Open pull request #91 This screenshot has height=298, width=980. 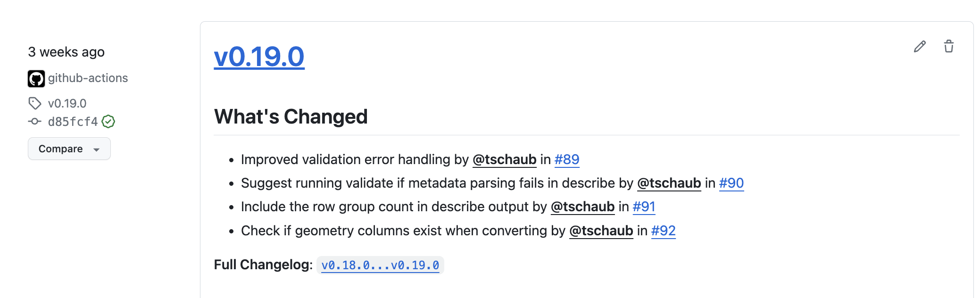(644, 207)
